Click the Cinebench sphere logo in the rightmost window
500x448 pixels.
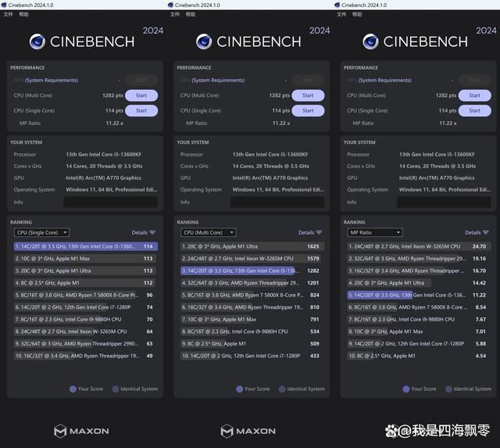[x=372, y=42]
